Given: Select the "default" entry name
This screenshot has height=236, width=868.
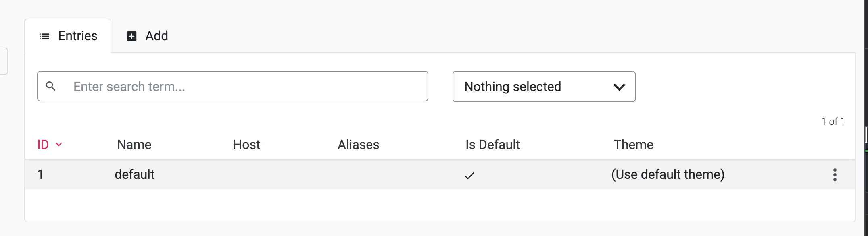Looking at the screenshot, I should [x=134, y=174].
